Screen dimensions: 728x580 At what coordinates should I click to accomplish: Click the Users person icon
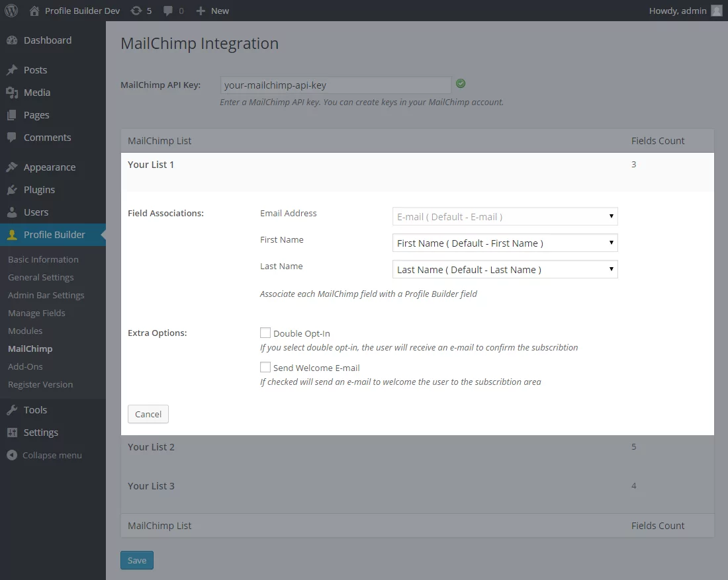12,212
